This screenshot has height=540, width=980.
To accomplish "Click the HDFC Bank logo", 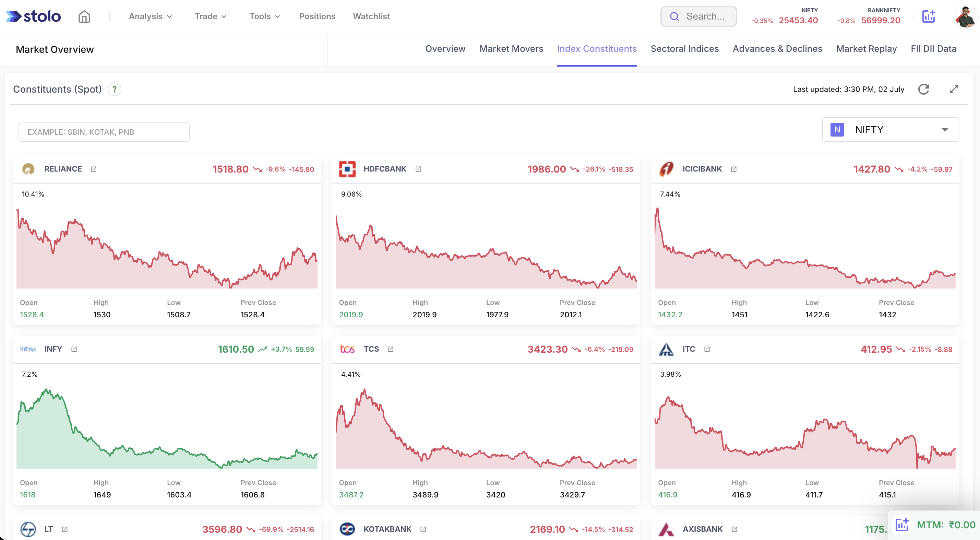I will (347, 169).
